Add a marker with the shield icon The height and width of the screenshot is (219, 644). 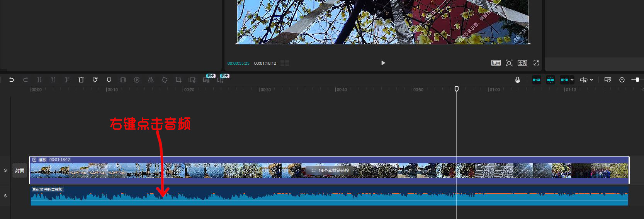point(109,80)
